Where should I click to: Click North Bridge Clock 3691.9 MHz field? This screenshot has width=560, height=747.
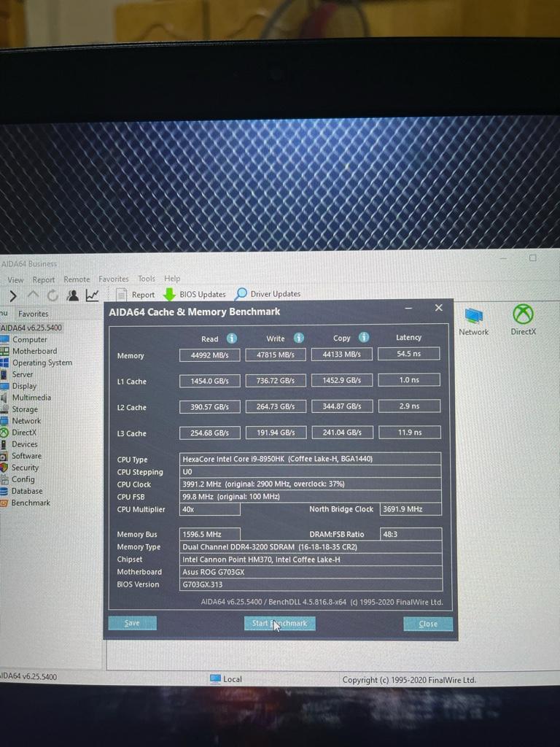click(x=411, y=508)
